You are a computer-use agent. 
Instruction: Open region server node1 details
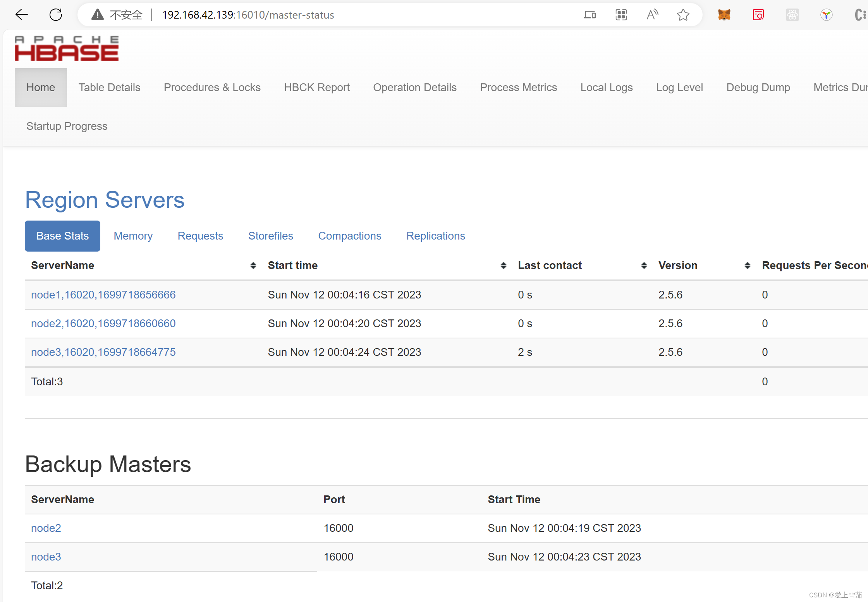point(103,295)
